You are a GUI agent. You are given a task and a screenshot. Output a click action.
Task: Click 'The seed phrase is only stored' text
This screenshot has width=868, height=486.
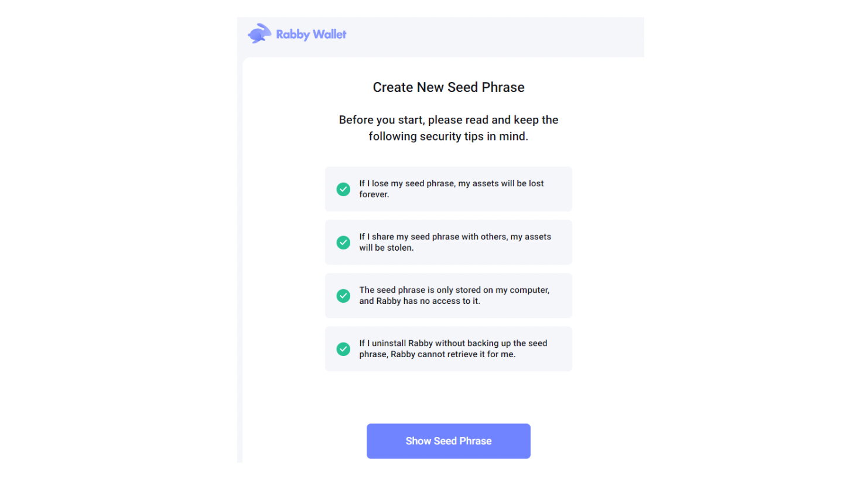[420, 290]
